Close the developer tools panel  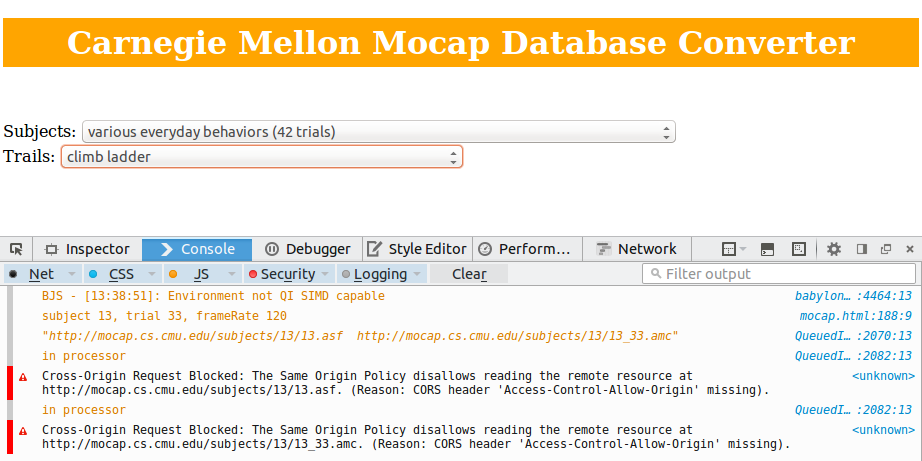[910, 249]
